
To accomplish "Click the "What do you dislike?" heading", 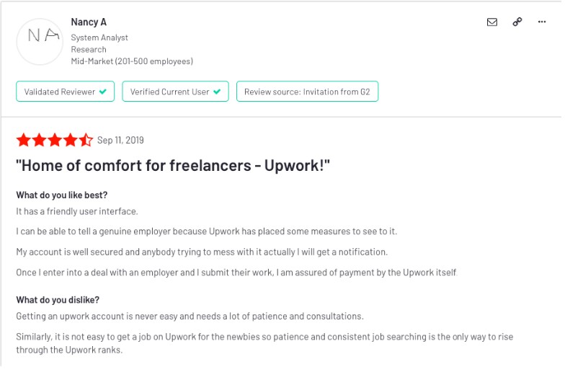I will coord(58,300).
